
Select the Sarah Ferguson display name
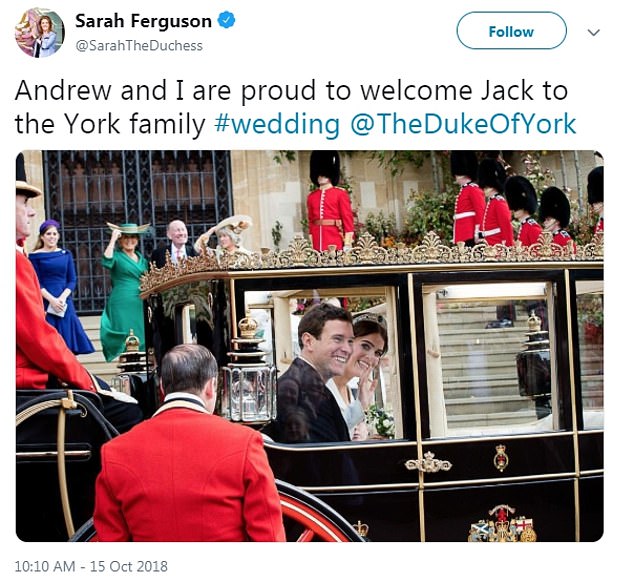(144, 21)
